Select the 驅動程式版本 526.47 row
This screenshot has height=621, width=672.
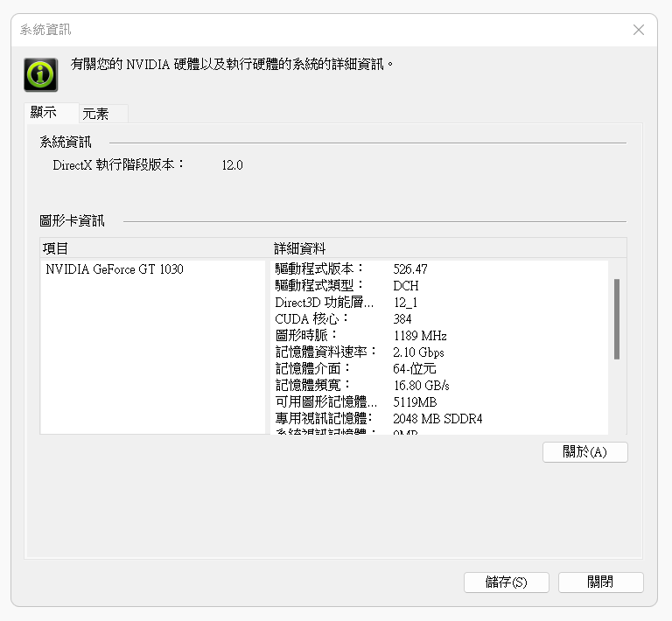coord(439,269)
